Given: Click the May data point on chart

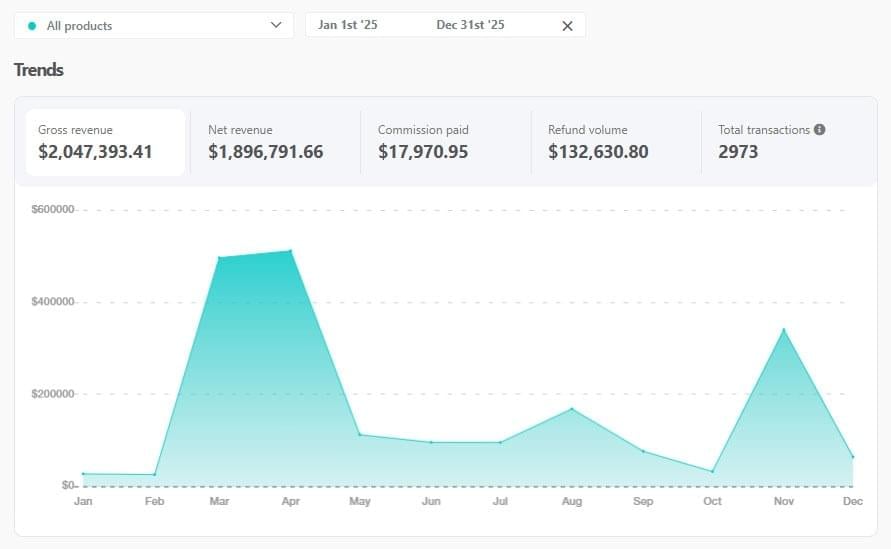Looking at the screenshot, I should [x=360, y=435].
